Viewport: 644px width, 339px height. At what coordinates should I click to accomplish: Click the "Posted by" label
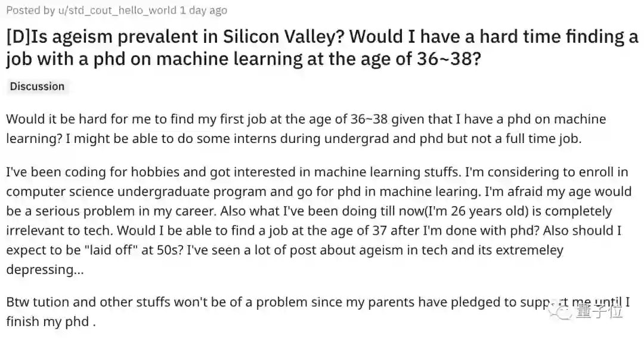pyautogui.click(x=30, y=10)
